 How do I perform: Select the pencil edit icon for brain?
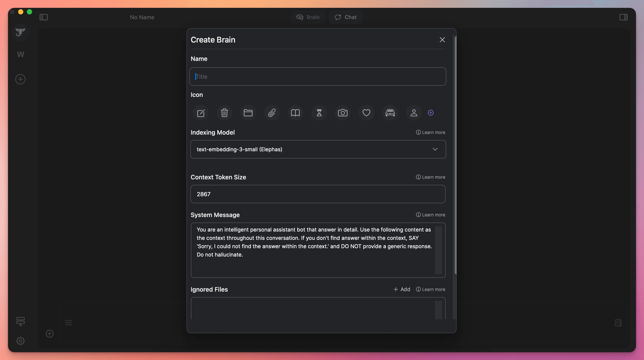point(201,113)
